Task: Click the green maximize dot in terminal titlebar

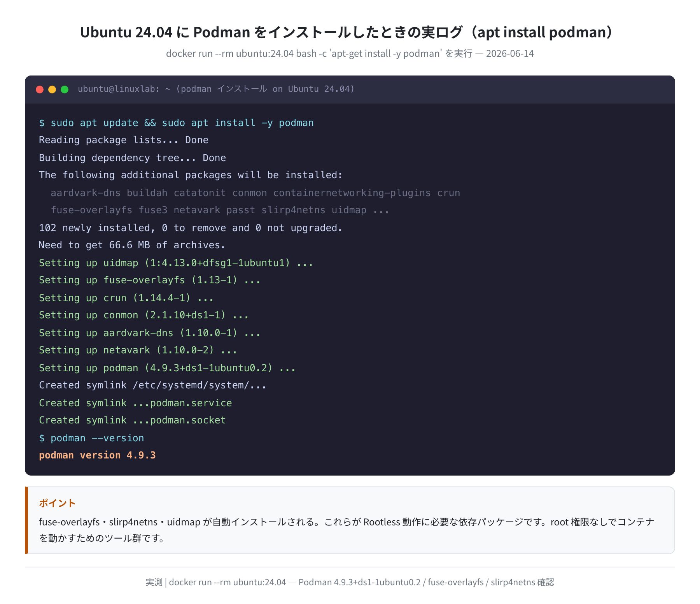Action: 65,90
